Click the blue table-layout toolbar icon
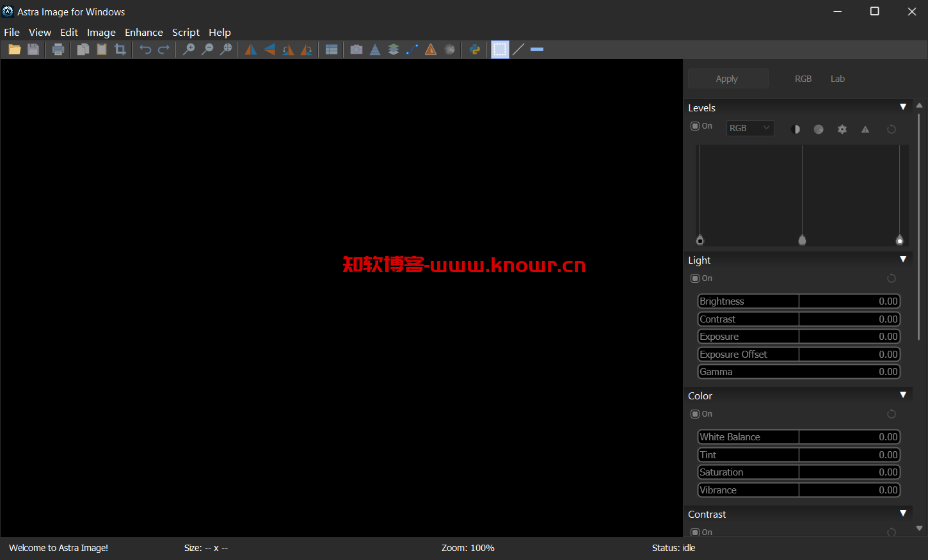 pos(332,49)
